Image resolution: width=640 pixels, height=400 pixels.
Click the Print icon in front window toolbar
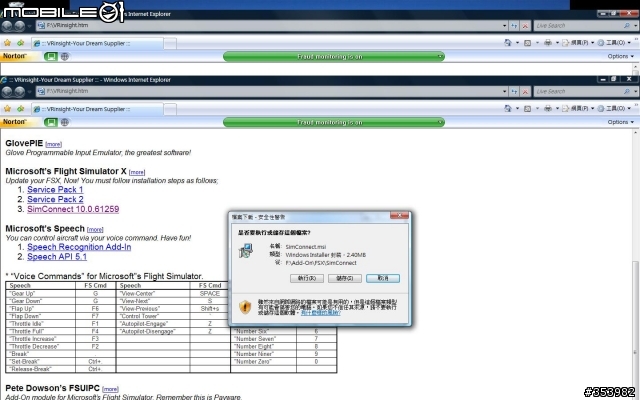pos(548,109)
